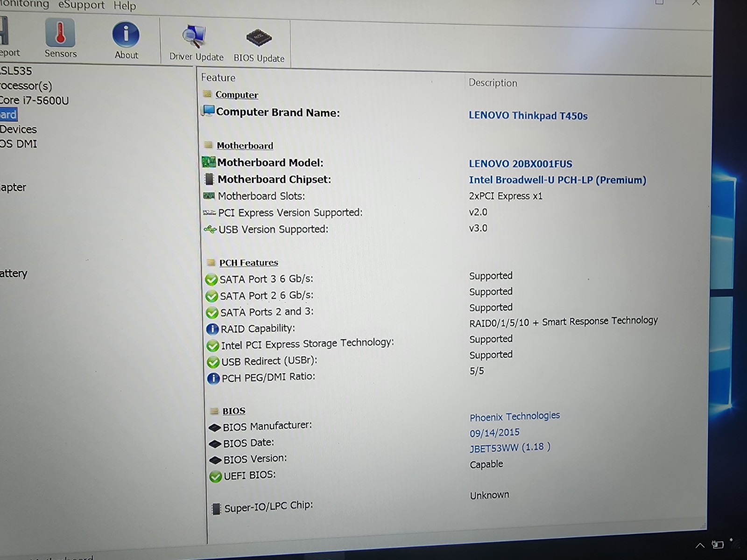Image resolution: width=747 pixels, height=560 pixels.
Task: Click the Intel PCI Express Storage checkmark icon
Action: pyautogui.click(x=213, y=346)
